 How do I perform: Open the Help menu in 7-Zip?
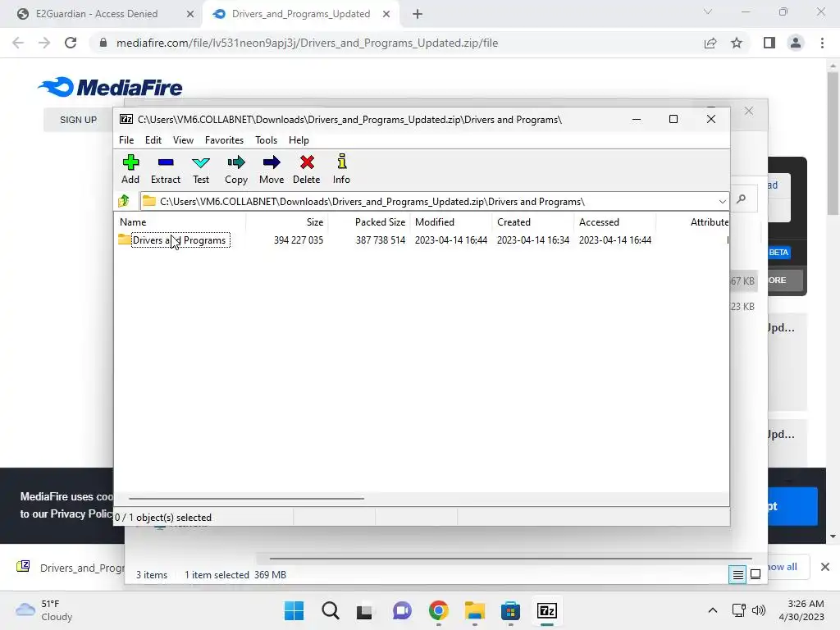[299, 139]
